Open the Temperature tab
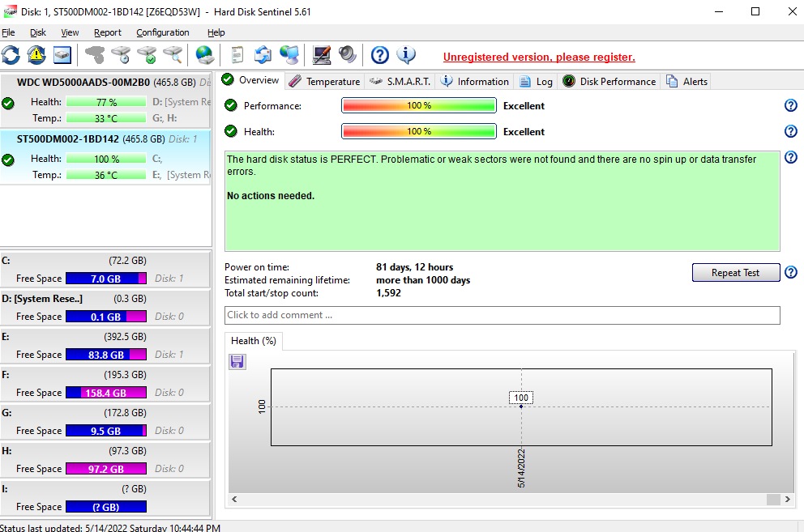The width and height of the screenshot is (804, 532). pos(324,81)
